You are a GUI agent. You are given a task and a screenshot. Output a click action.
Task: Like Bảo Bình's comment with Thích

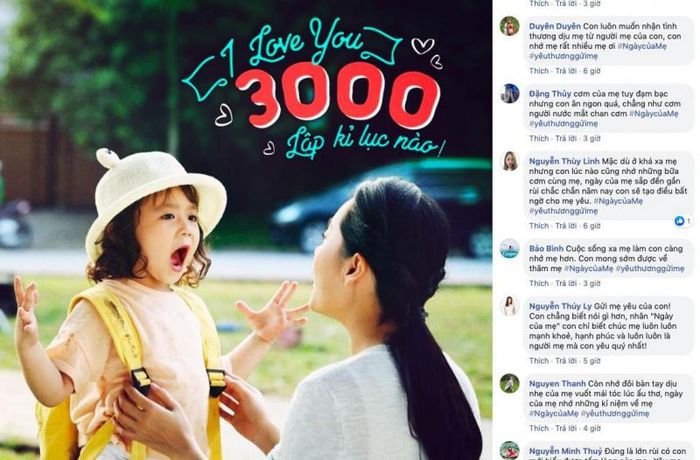pyautogui.click(x=538, y=283)
